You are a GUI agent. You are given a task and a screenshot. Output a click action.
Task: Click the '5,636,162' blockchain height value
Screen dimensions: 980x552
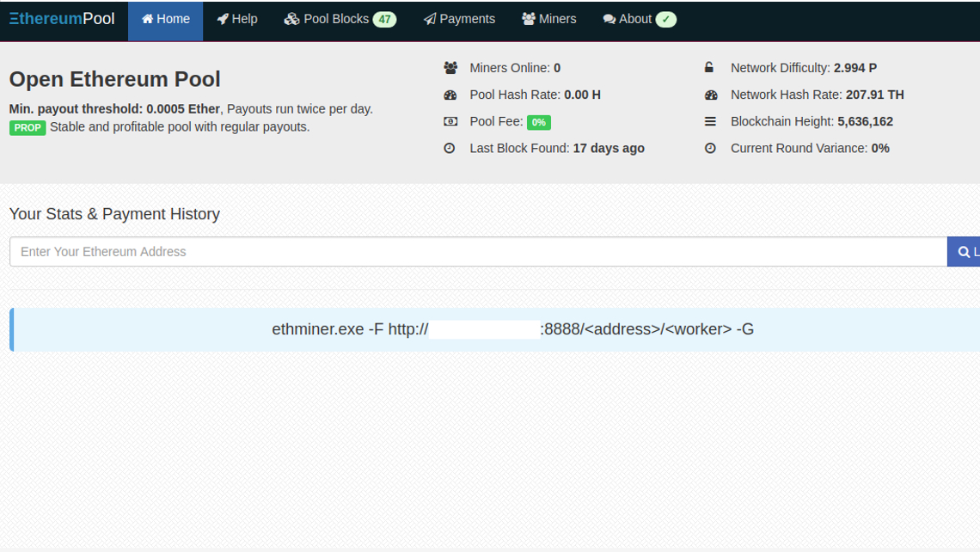pos(865,122)
